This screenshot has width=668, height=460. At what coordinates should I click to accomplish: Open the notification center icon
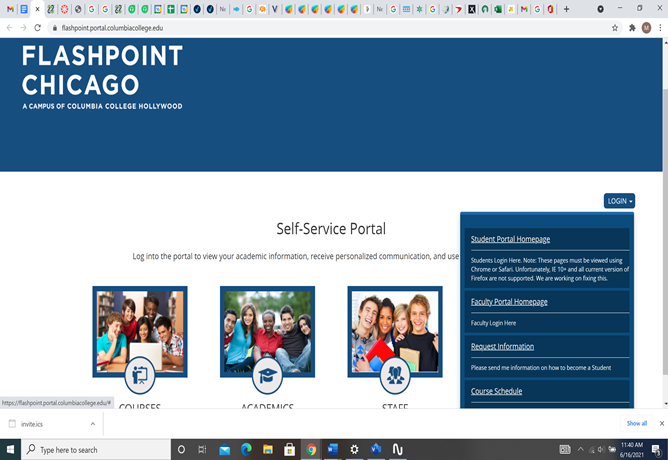[x=656, y=450]
